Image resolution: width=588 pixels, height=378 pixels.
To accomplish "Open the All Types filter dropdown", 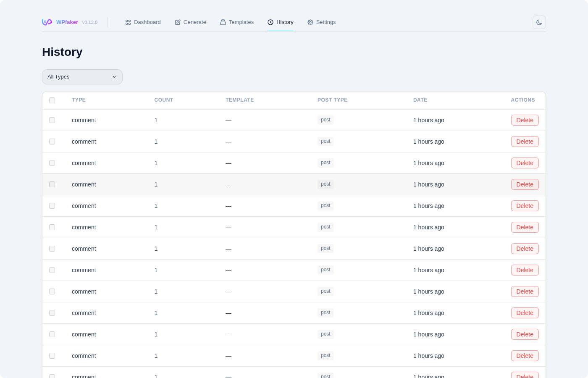I will (82, 77).
